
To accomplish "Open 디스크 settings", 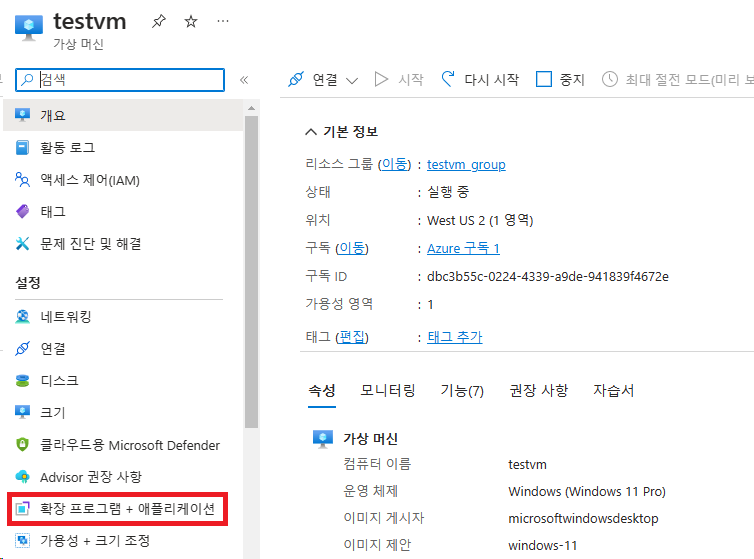I will [x=59, y=381].
